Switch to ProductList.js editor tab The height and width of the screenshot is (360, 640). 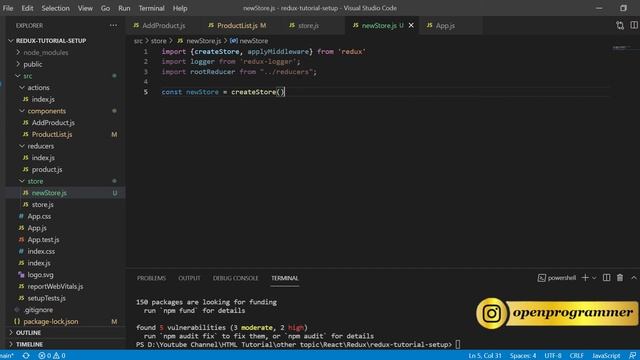tap(237, 25)
